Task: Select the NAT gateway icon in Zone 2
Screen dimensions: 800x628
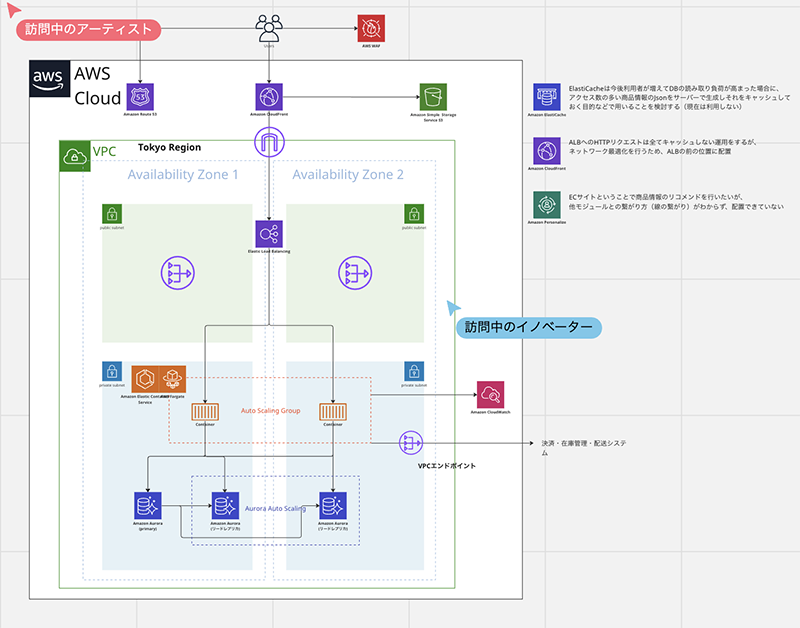Action: (x=355, y=273)
